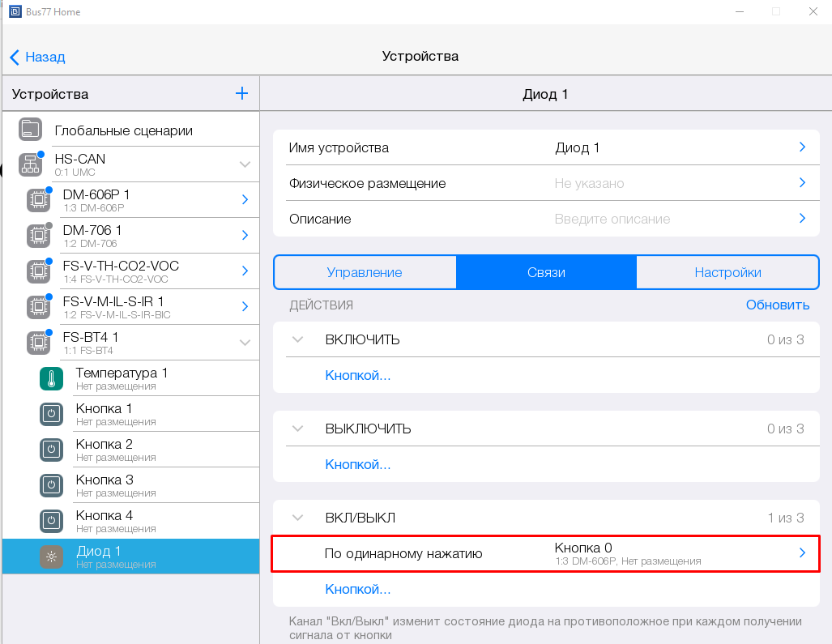
Task: Select the HS-CAN network icon
Action: [31, 164]
